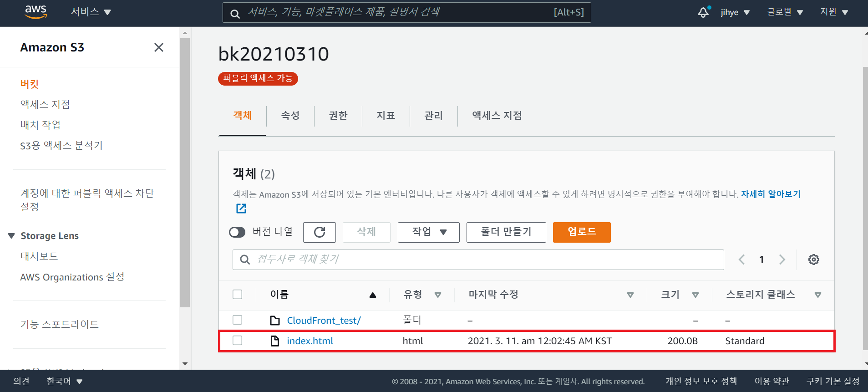
Task: Close the Amazon S3 sidebar panel
Action: 159,47
